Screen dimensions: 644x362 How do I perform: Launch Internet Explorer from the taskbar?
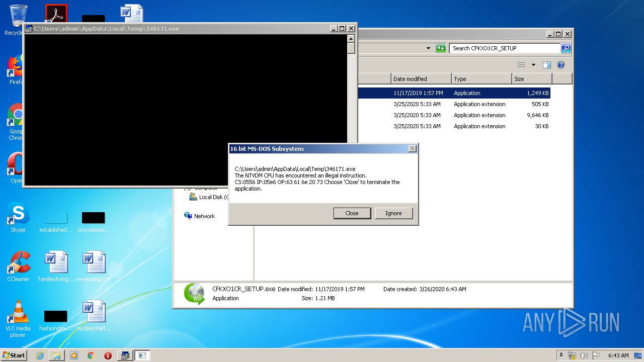40,355
